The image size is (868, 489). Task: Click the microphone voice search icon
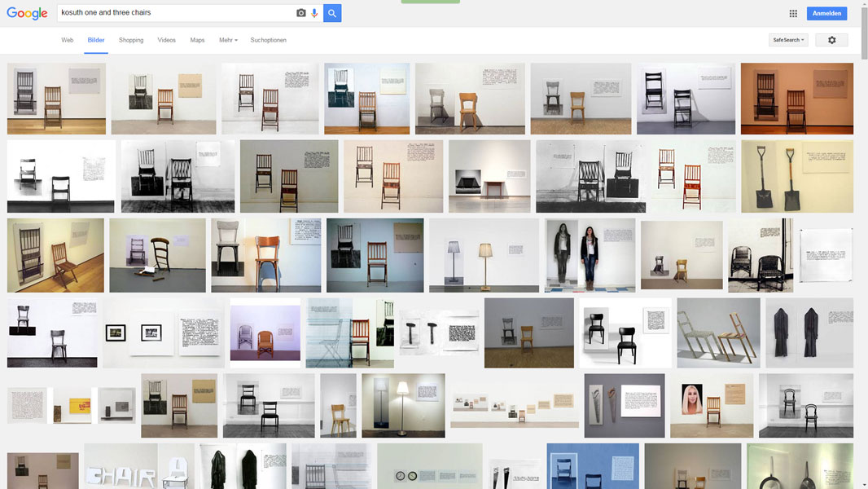click(x=314, y=13)
